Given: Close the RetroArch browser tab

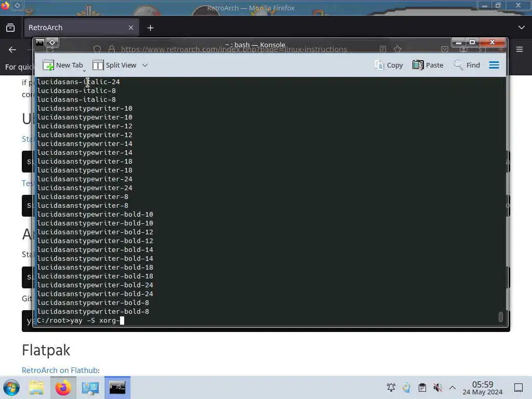Looking at the screenshot, I should coord(131,28).
